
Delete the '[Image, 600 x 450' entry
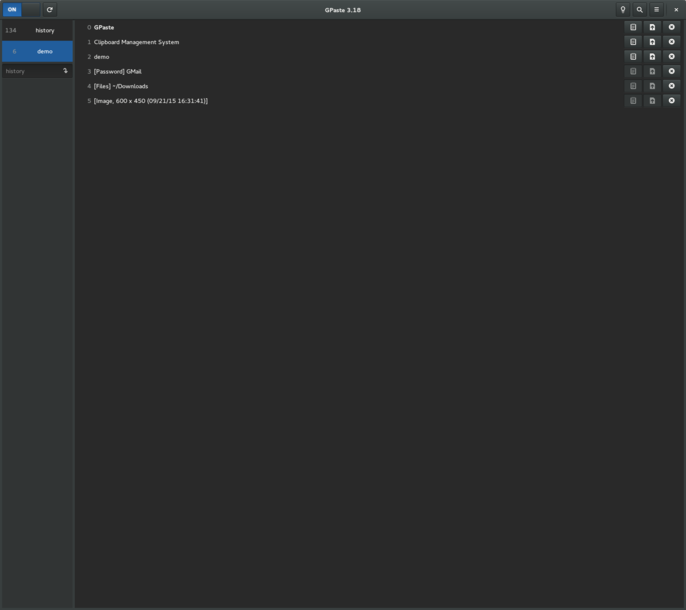click(671, 101)
